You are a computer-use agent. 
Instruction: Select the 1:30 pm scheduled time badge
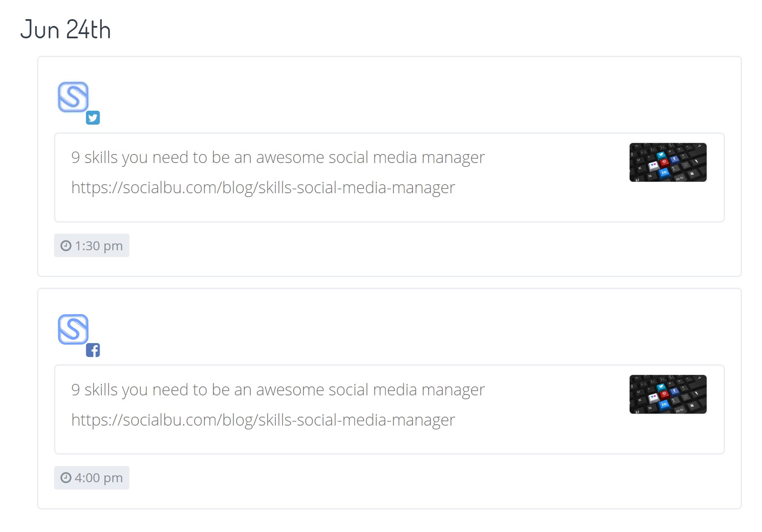92,245
